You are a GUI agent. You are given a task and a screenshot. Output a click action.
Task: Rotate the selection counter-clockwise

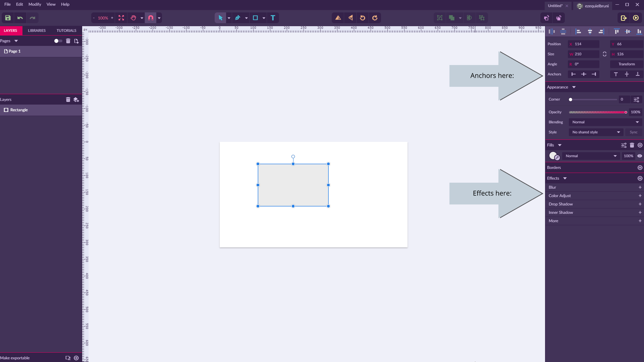(x=363, y=18)
